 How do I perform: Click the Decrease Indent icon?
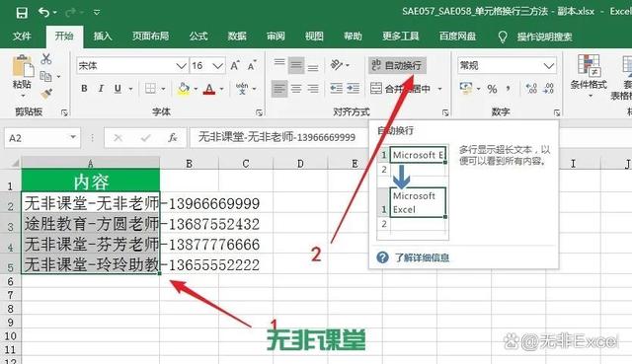(x=336, y=89)
